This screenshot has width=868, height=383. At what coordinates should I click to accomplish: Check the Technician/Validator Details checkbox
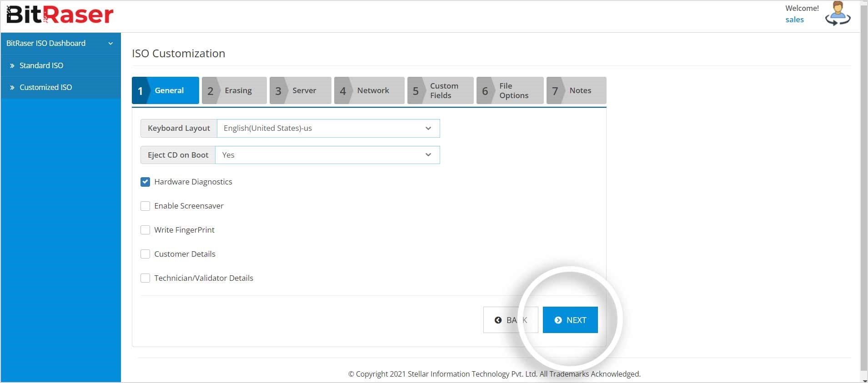[145, 278]
